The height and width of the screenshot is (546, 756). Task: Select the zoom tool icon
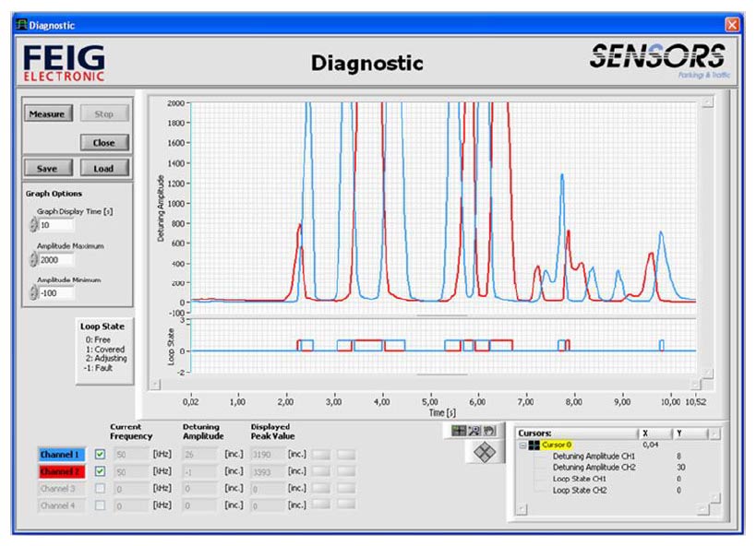coord(474,431)
